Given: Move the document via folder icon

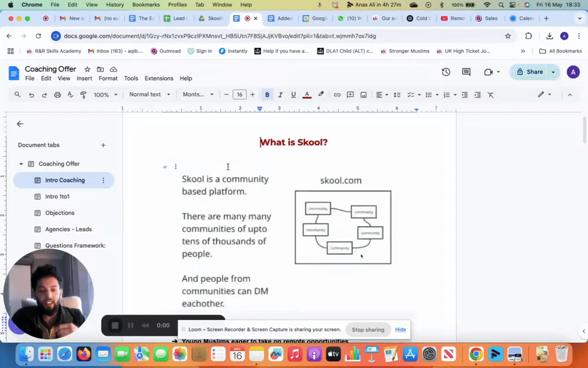Looking at the screenshot, I should point(100,69).
